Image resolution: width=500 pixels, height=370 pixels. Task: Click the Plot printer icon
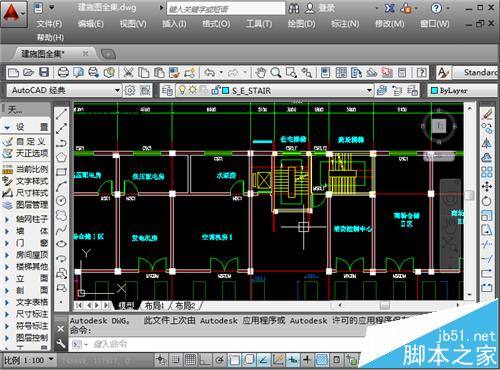pos(63,72)
